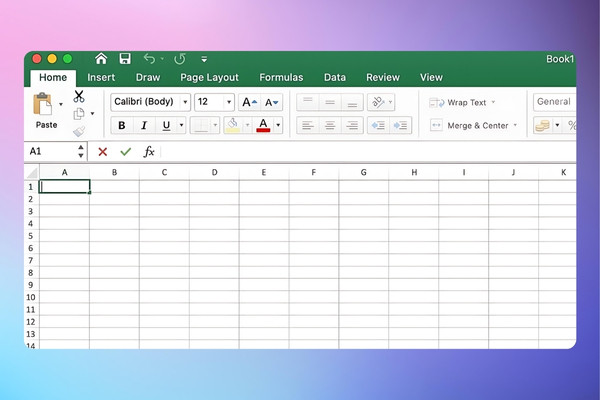This screenshot has width=600, height=400.
Task: Center text horizontally in cell
Action: tap(330, 125)
